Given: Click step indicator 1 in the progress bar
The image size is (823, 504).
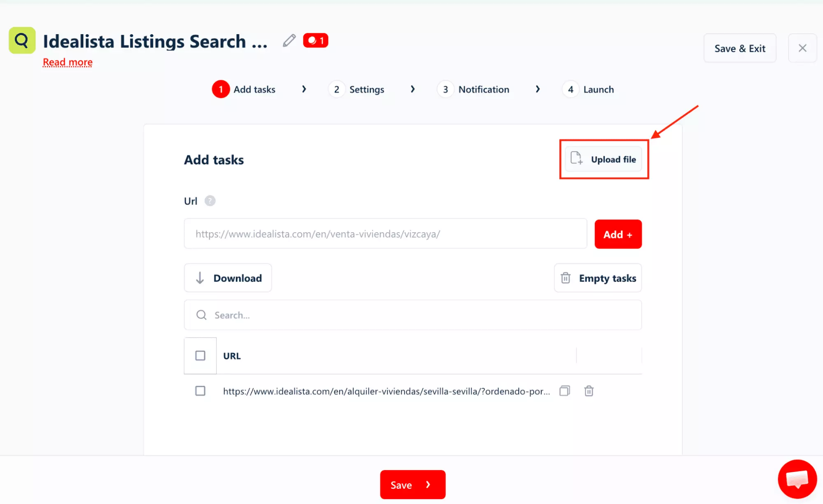Looking at the screenshot, I should (x=221, y=89).
